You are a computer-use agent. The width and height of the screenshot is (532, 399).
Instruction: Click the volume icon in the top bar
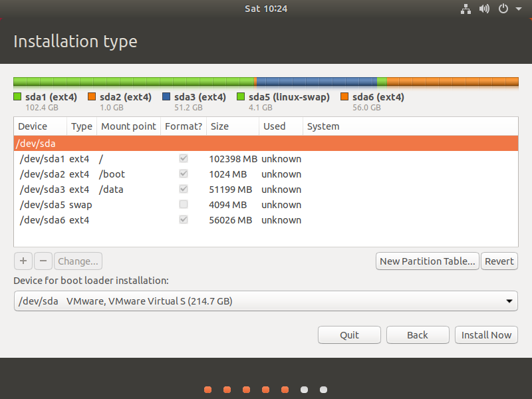pos(484,9)
